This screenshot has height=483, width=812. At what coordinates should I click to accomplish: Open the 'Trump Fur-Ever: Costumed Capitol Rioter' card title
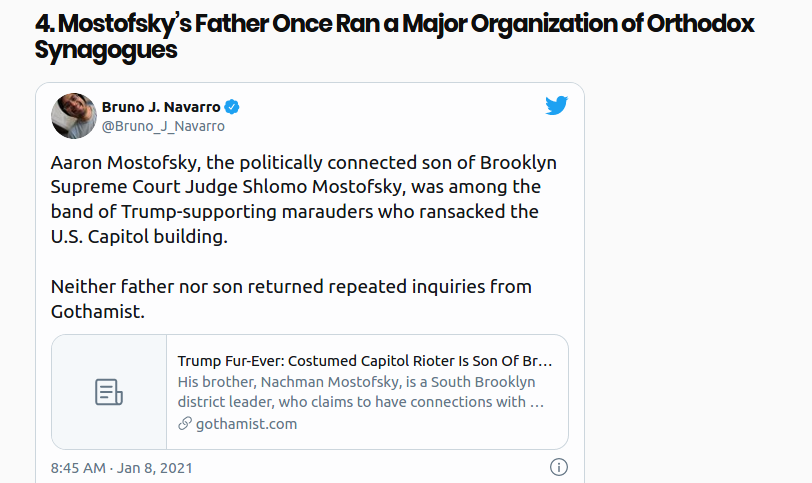point(365,361)
